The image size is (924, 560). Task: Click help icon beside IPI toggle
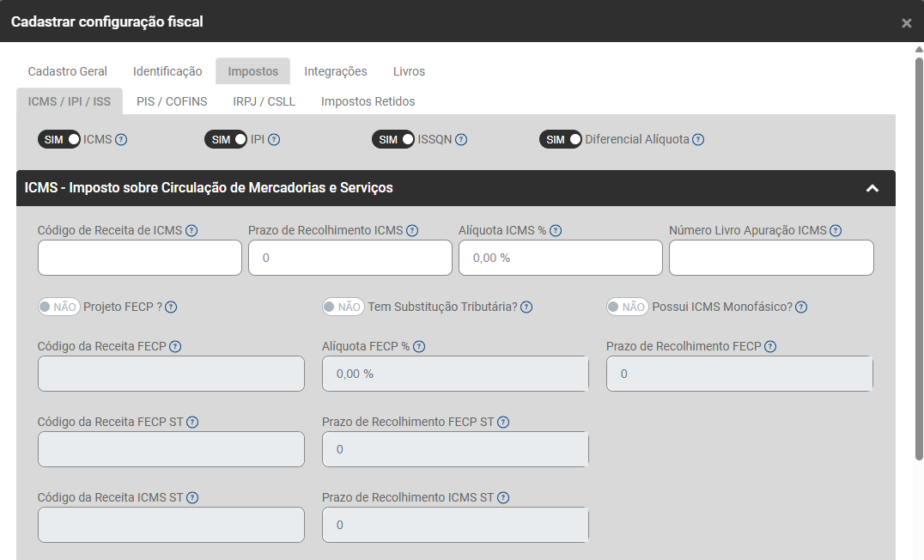(x=274, y=140)
